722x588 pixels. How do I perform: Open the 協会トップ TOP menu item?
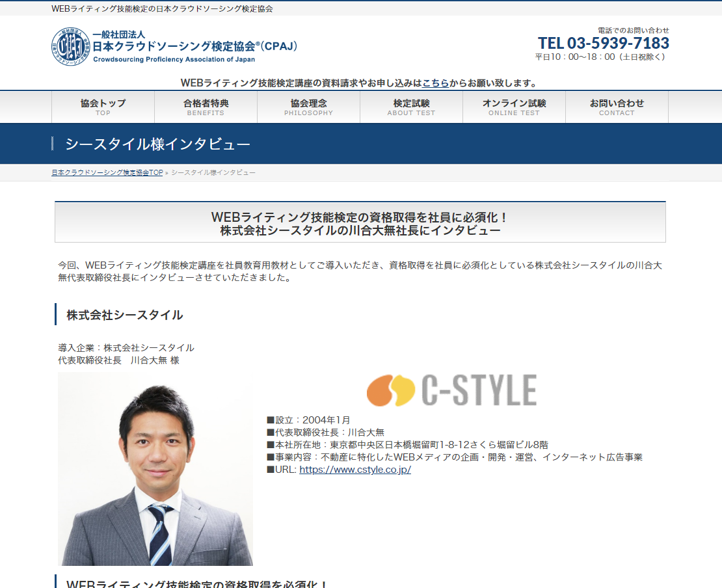[x=103, y=107]
